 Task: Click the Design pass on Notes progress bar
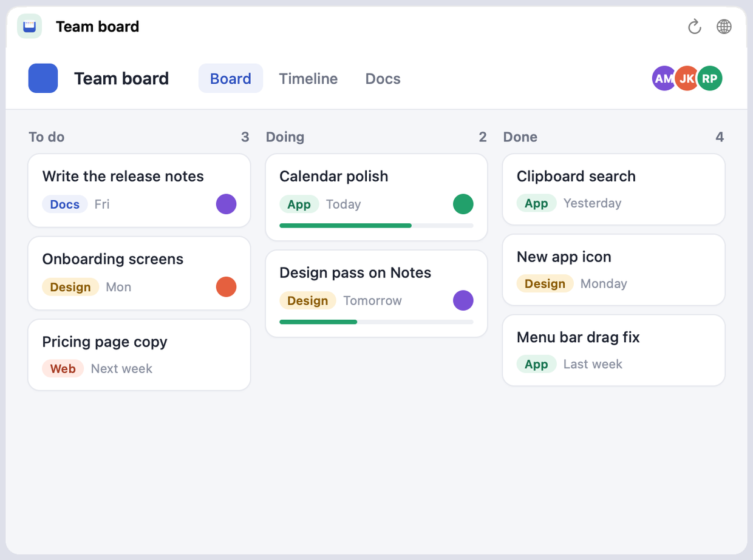[x=376, y=322]
